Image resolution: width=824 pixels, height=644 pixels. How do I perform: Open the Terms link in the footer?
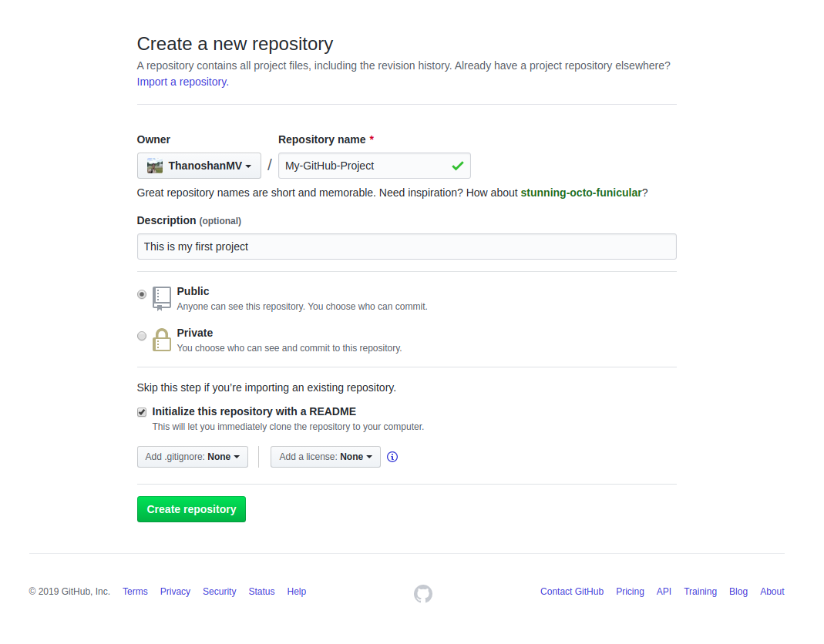click(x=135, y=591)
